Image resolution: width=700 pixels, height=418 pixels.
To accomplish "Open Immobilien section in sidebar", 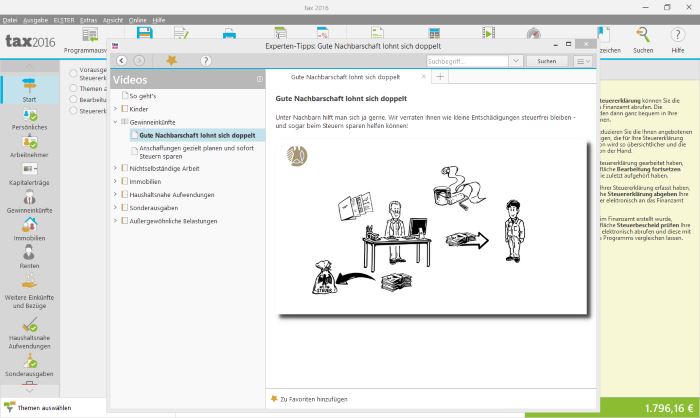I will point(29,230).
